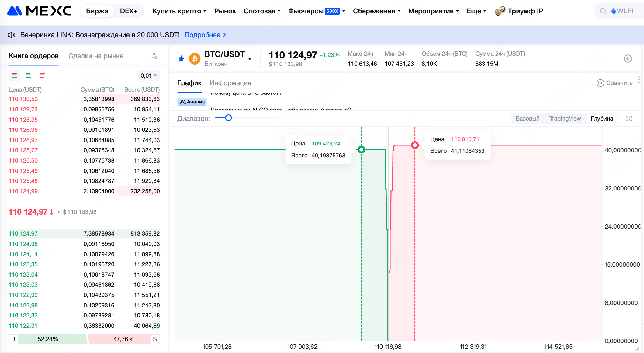This screenshot has width=644, height=353.
Task: Expand depth chart to fullscreen
Action: click(x=629, y=118)
